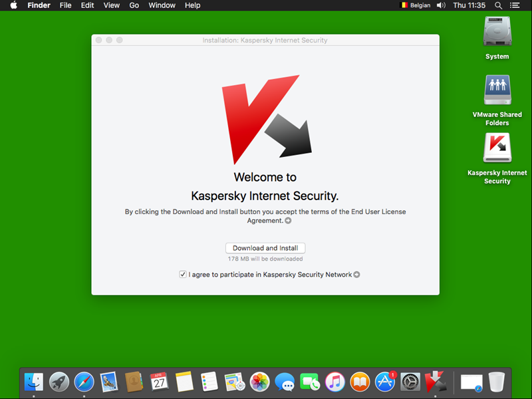
Task: Open Launchpad from the Dock
Action: (59, 382)
